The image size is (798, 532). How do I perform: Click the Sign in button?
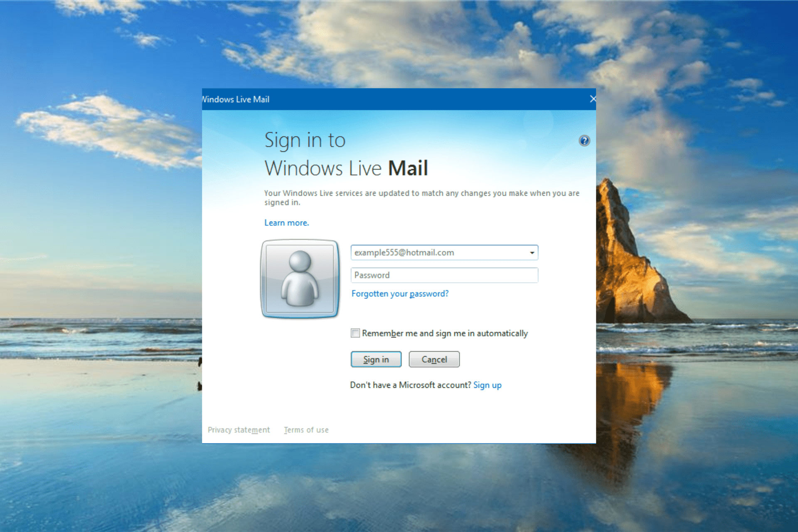point(376,359)
